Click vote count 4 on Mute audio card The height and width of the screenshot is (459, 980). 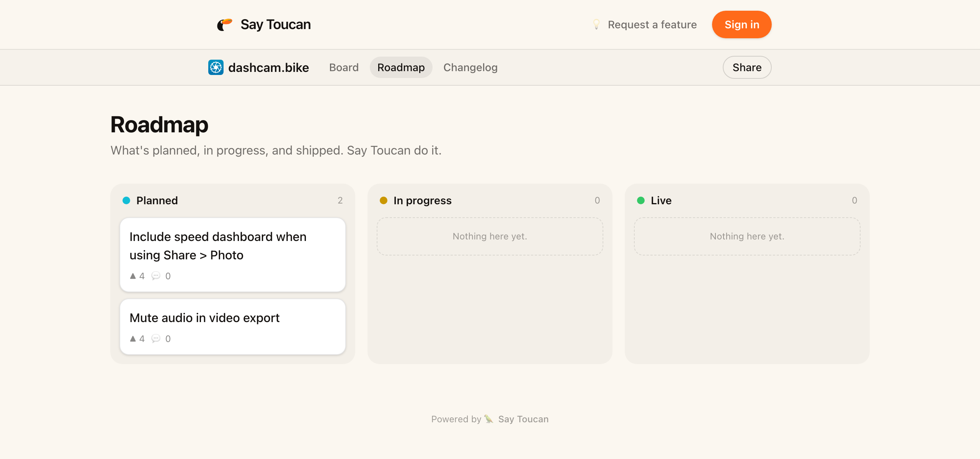142,339
